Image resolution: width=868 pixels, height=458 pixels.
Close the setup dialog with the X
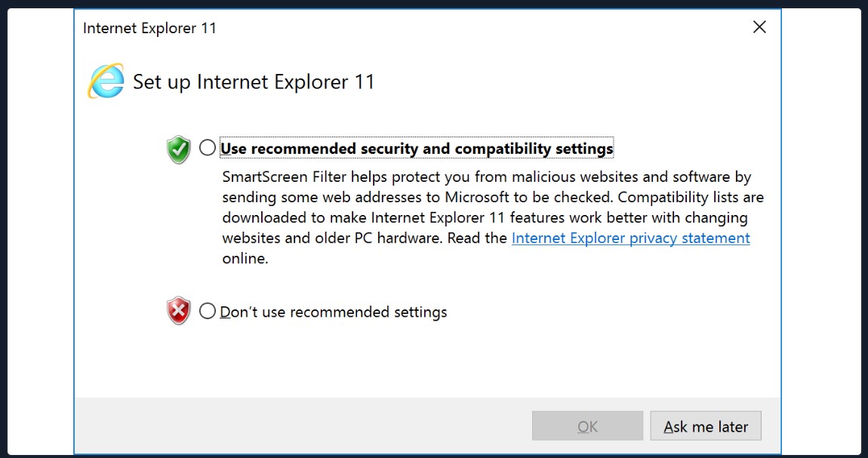point(759,26)
